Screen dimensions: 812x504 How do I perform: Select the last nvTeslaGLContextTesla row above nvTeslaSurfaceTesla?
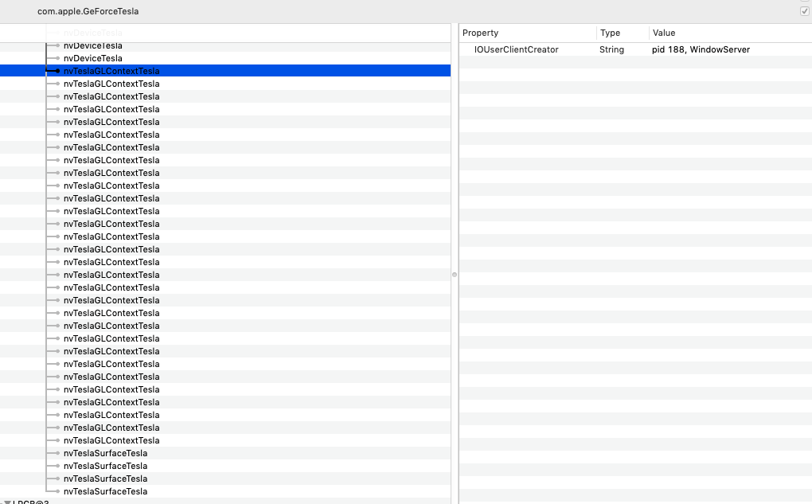click(x=225, y=440)
